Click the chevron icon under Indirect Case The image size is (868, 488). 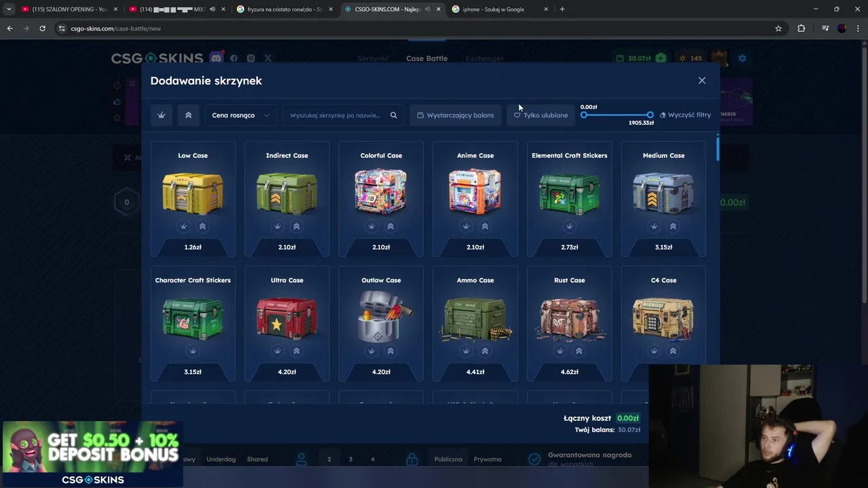[296, 226]
